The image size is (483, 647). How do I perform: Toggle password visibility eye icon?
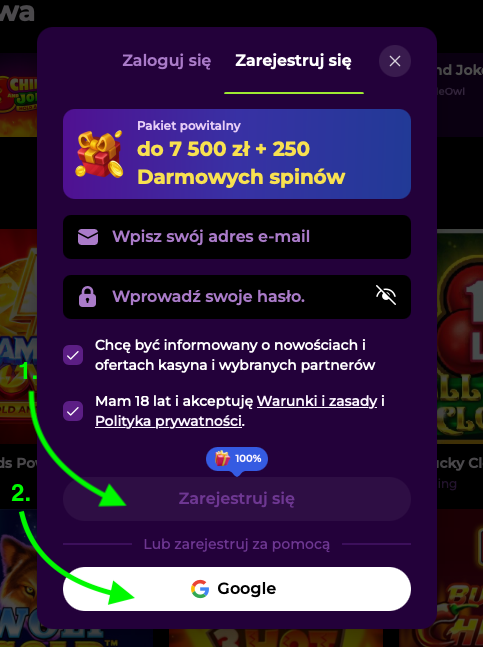386,295
